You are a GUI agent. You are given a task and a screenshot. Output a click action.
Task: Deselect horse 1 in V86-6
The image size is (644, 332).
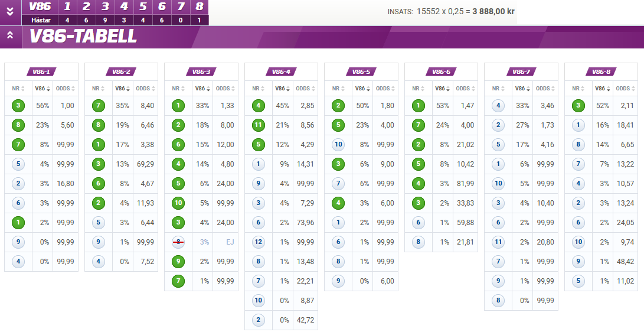(418, 106)
